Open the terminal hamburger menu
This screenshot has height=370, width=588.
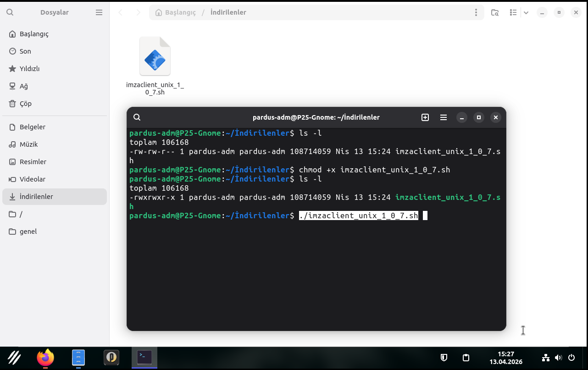click(444, 117)
